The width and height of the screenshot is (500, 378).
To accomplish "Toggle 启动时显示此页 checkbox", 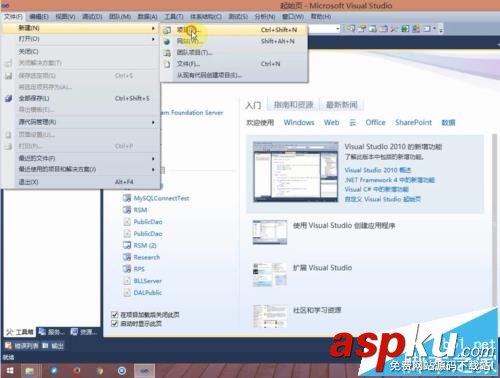I will click(x=114, y=323).
